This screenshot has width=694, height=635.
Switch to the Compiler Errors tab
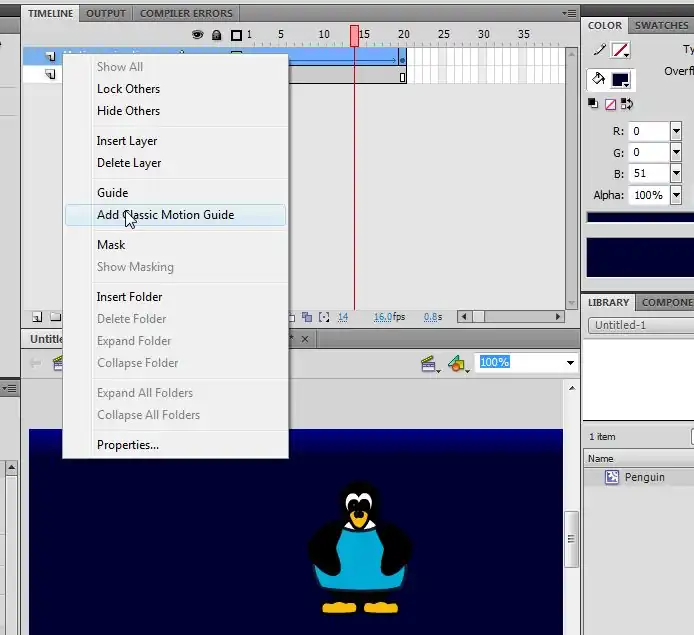186,13
